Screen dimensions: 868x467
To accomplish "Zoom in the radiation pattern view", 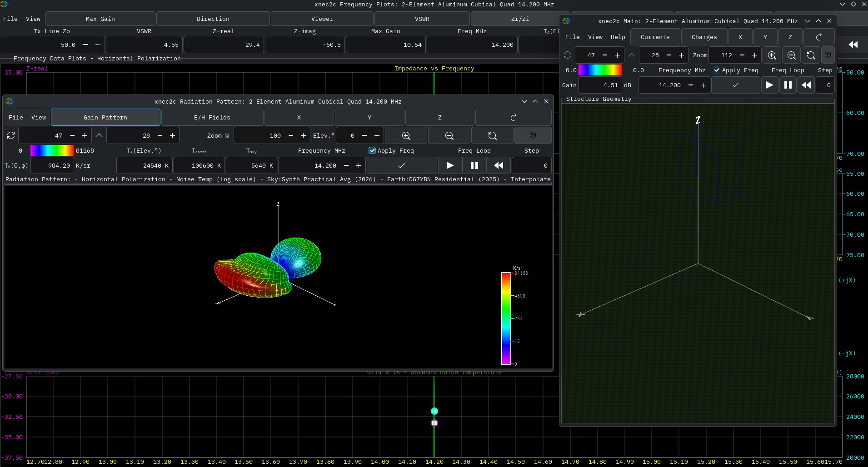I will point(406,135).
